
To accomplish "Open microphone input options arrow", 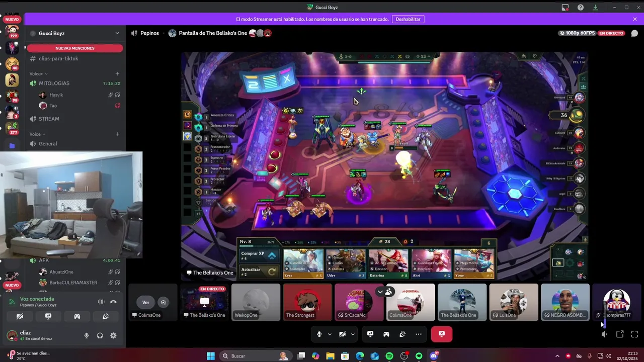I will 330,334.
